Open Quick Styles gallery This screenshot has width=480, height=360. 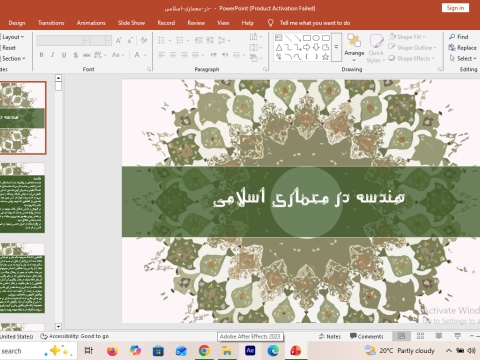[x=376, y=48]
